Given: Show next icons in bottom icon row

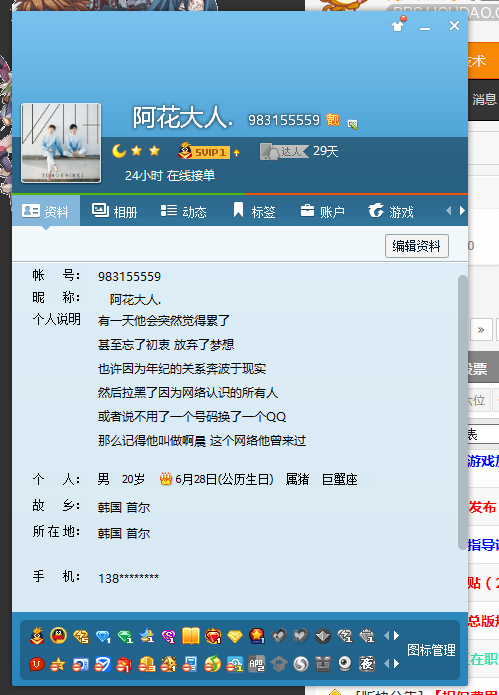Looking at the screenshot, I should point(397,664).
